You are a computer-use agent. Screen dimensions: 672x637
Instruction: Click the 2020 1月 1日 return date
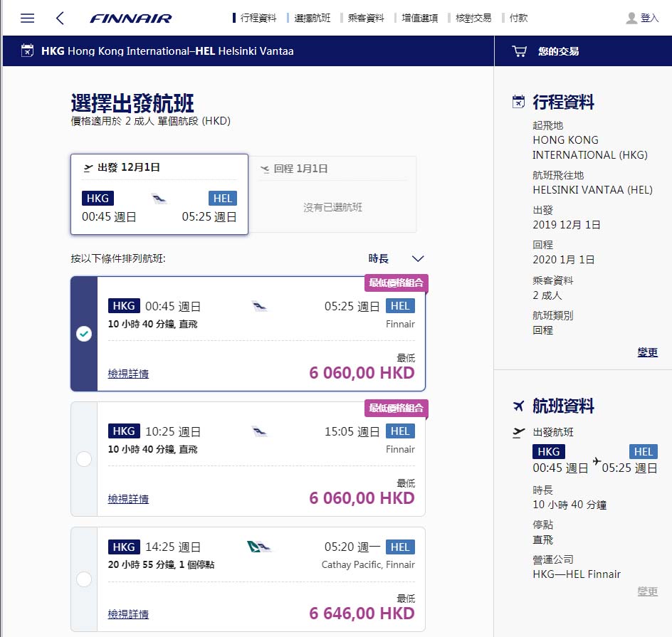563,259
